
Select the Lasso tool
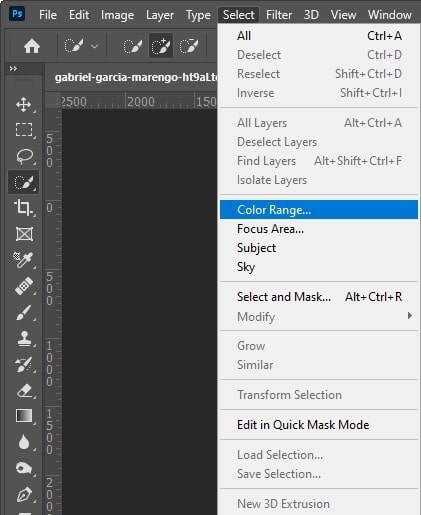(x=24, y=156)
